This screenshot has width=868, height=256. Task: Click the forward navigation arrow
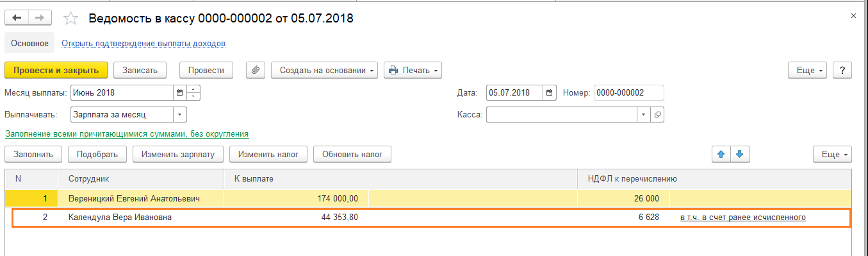coord(40,19)
